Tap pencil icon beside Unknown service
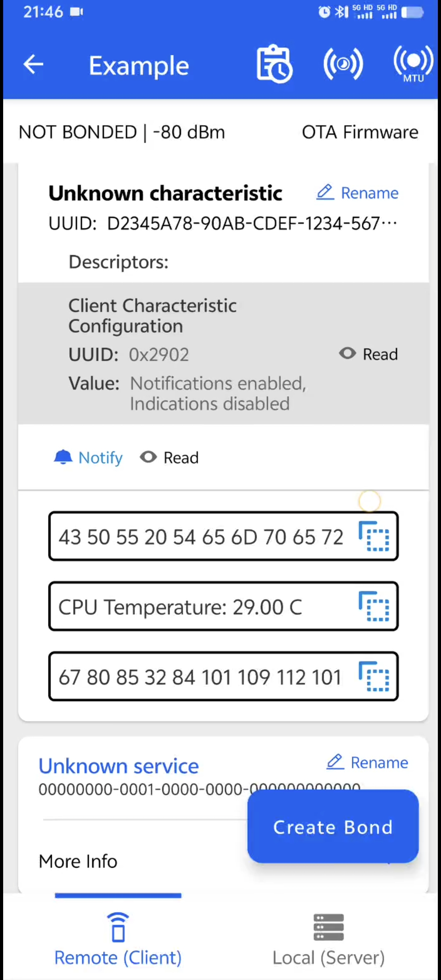Viewport: 441px width, 980px height. click(335, 762)
